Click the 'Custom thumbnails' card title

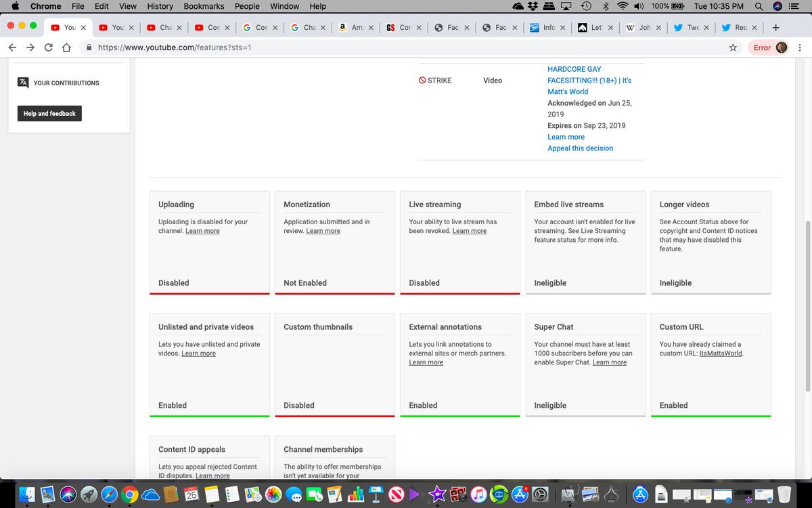pos(318,326)
